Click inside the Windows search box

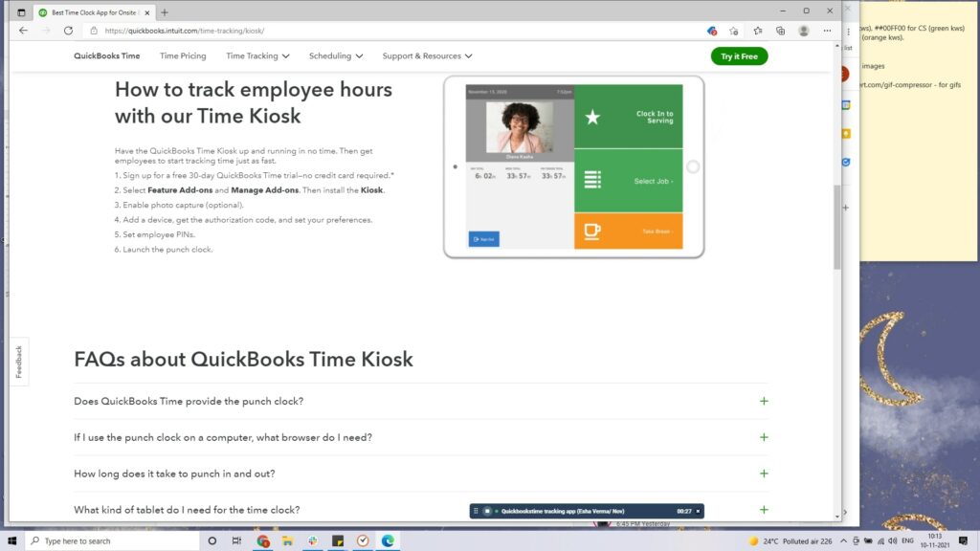click(105, 540)
